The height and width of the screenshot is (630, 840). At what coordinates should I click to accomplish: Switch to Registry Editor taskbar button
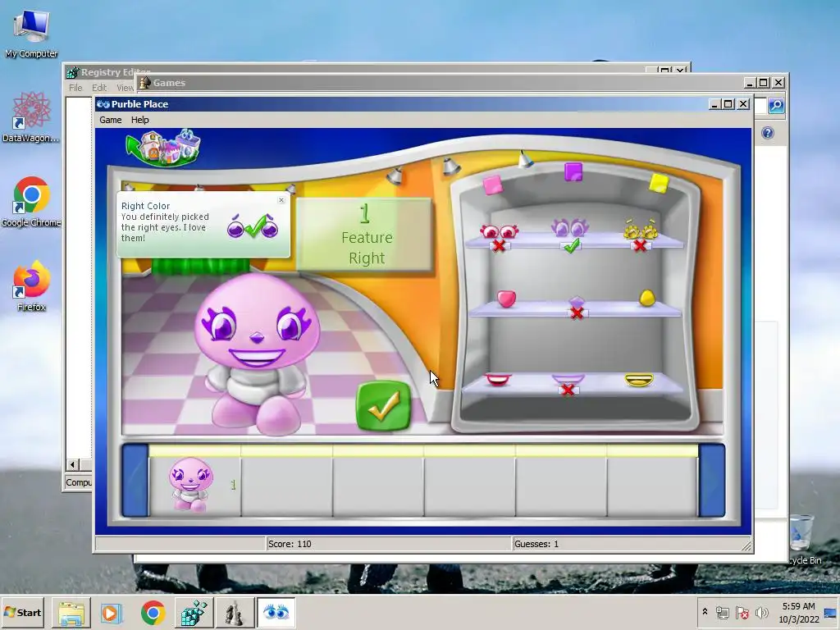(194, 612)
